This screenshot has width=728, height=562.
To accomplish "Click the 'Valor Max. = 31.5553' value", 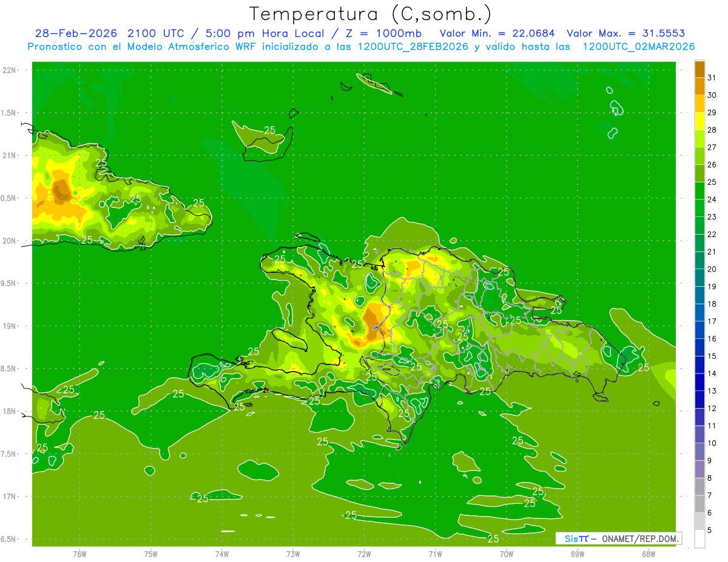I will tap(626, 33).
